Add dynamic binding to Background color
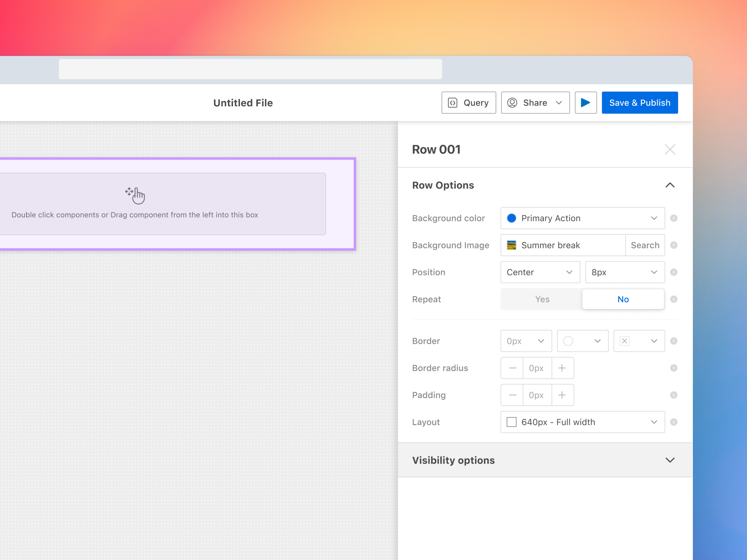This screenshot has height=560, width=747. click(674, 218)
